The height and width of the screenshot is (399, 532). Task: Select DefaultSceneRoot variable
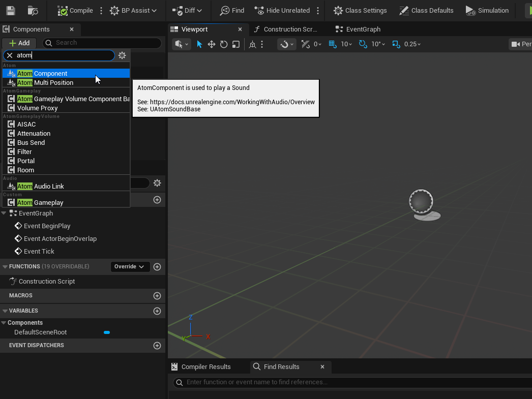coord(40,332)
